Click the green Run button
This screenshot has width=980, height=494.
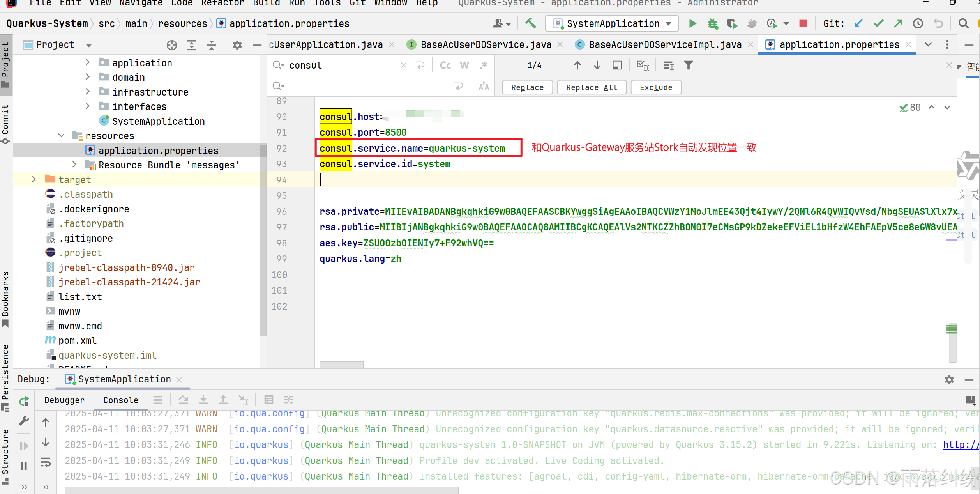coord(692,24)
